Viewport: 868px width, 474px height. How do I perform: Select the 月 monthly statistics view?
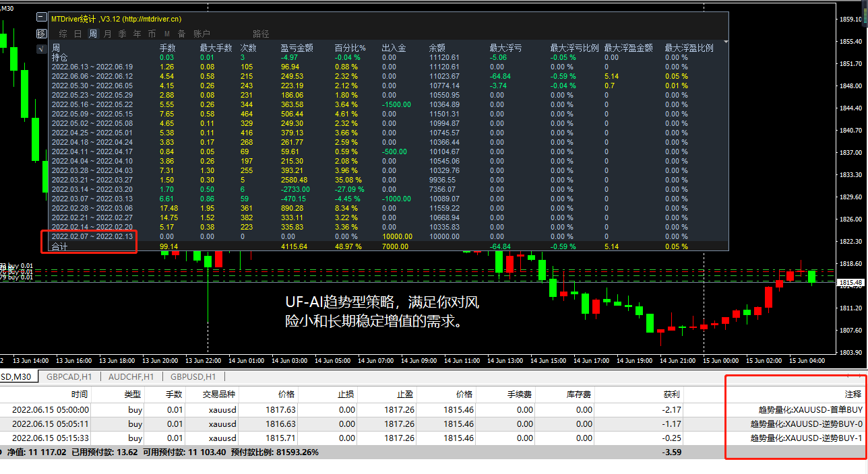107,33
